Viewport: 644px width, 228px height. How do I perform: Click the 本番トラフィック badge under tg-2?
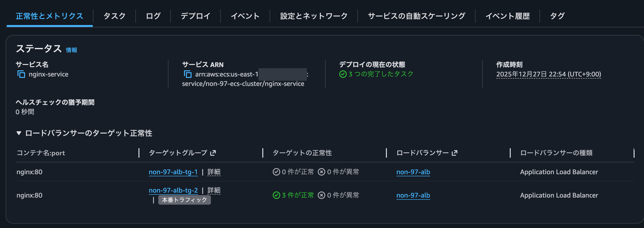tap(184, 200)
